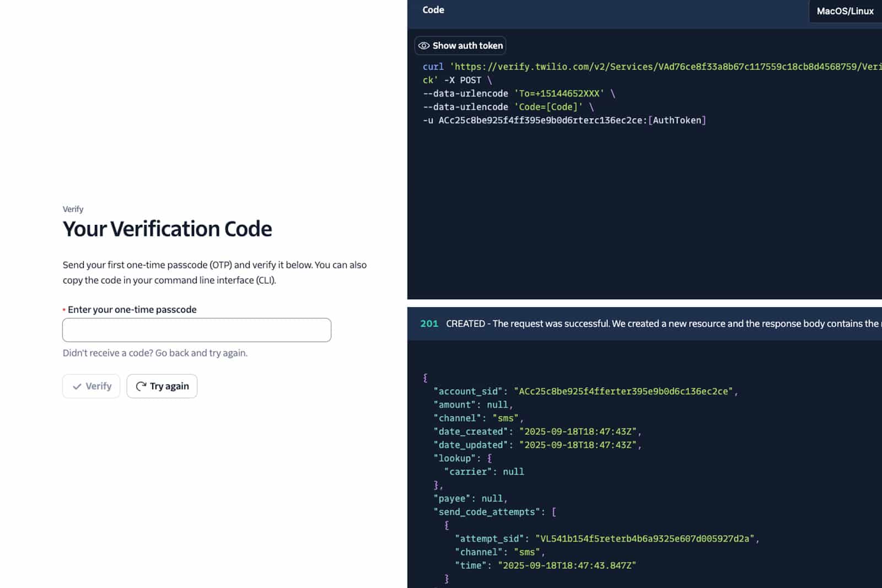Viewport: 882px width, 588px height.
Task: Click the 'To=+15144652XXX' parameter in the code
Action: [559, 94]
